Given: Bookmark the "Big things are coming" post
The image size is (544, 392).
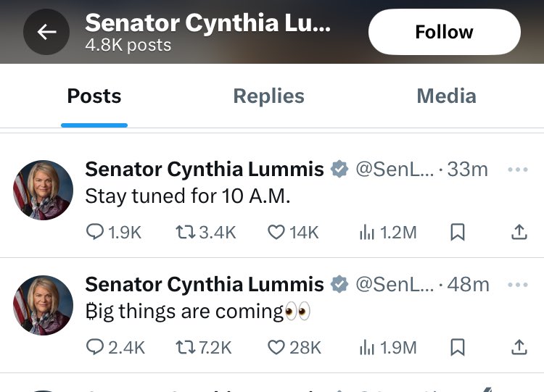Looking at the screenshot, I should coord(458,347).
